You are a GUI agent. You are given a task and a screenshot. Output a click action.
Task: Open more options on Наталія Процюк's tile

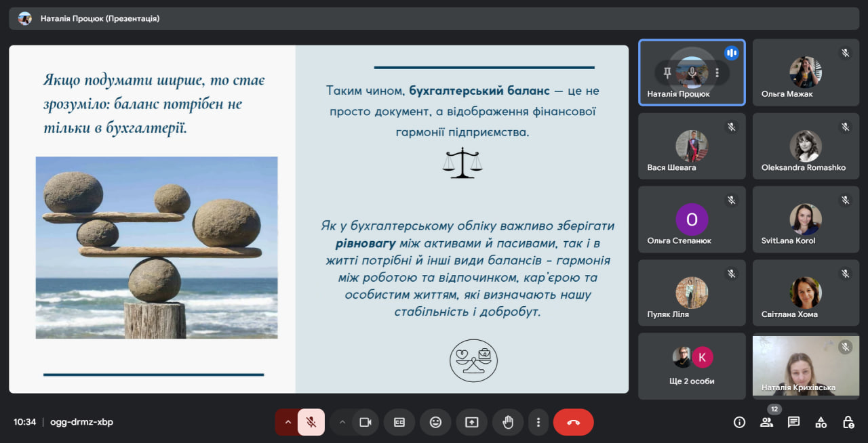pos(717,72)
